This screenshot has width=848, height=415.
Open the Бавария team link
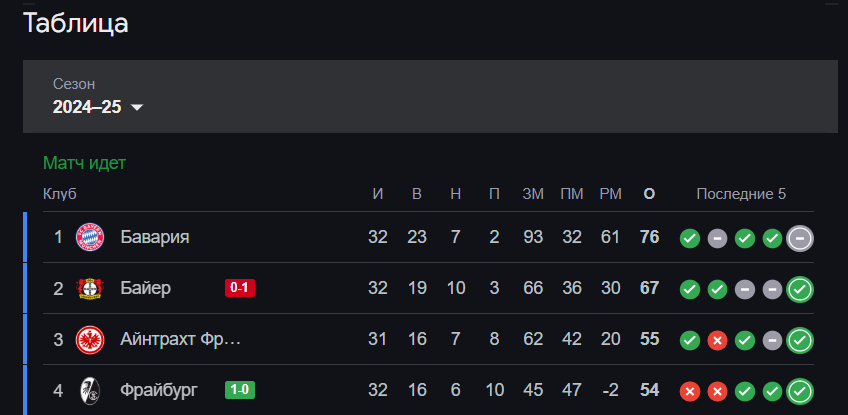click(x=155, y=237)
